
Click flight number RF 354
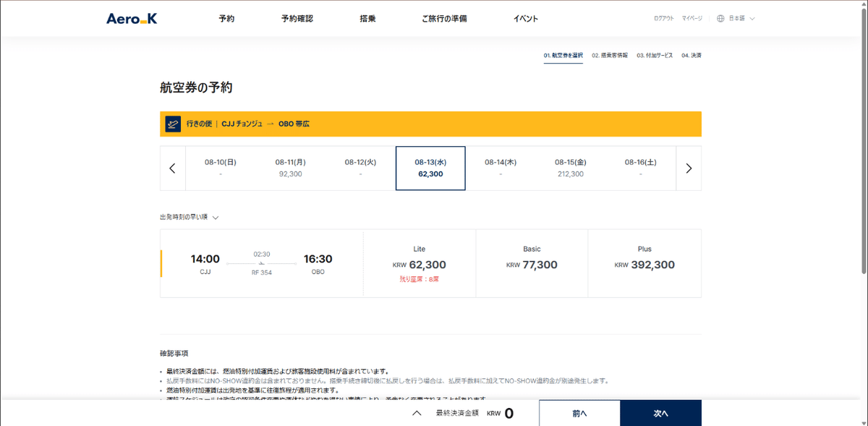(262, 273)
